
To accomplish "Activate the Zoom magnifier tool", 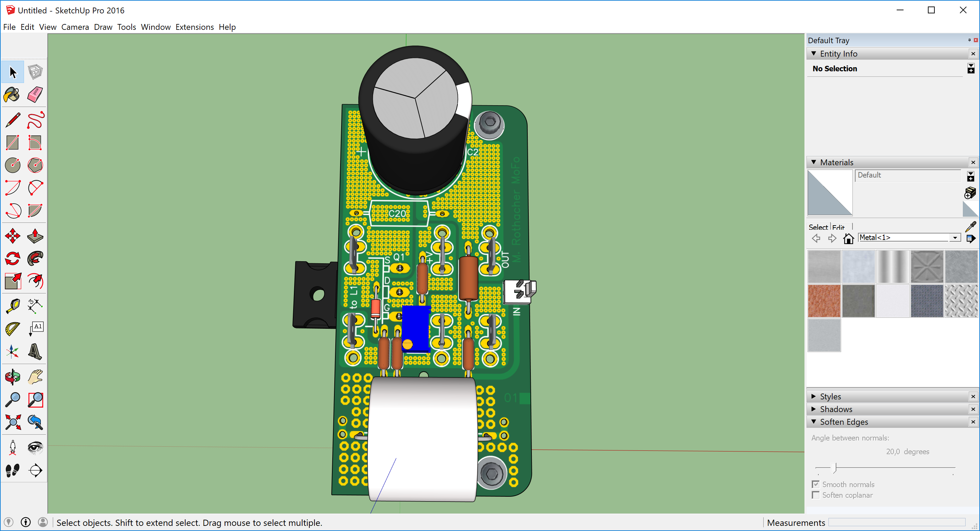I will pyautogui.click(x=13, y=399).
